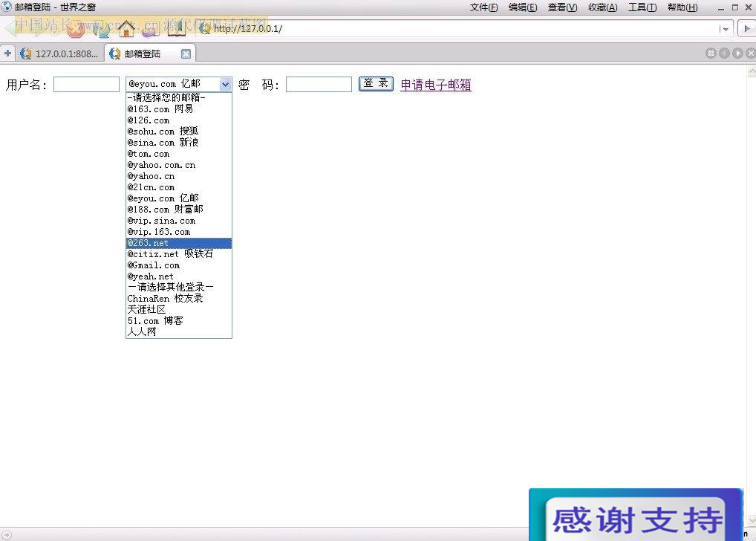Select the @yahoo.cn option
The width and height of the screenshot is (756, 541).
coord(179,176)
